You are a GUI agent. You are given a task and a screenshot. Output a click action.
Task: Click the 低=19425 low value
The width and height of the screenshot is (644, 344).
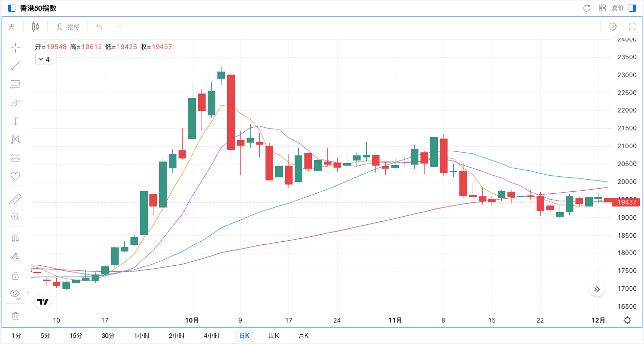(121, 47)
